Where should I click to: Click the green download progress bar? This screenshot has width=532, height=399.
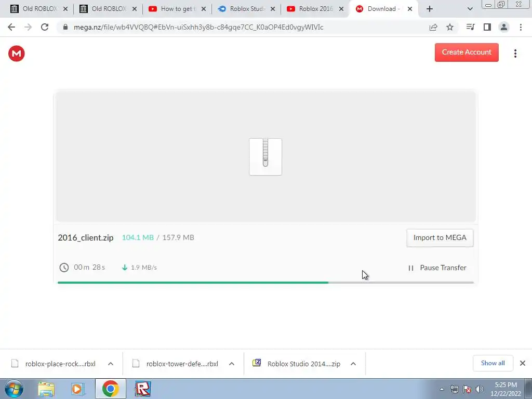(193, 282)
